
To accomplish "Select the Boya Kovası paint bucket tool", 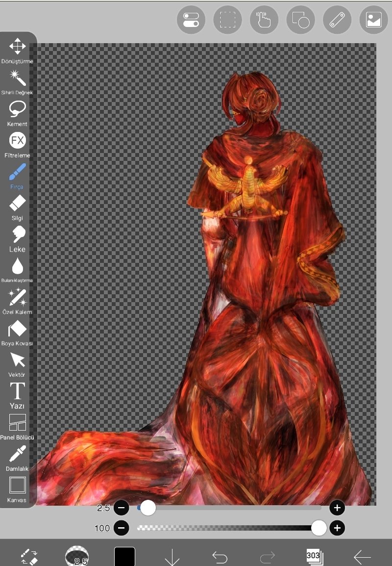I will pos(17,333).
